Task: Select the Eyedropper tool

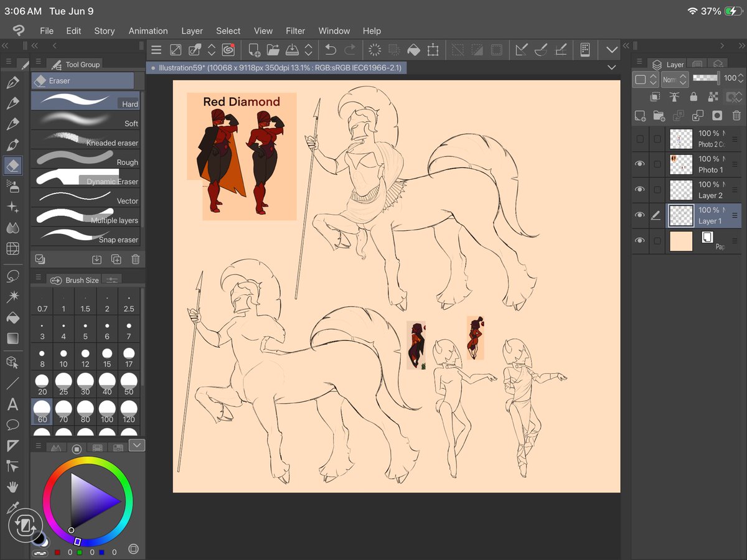Action: point(12,508)
